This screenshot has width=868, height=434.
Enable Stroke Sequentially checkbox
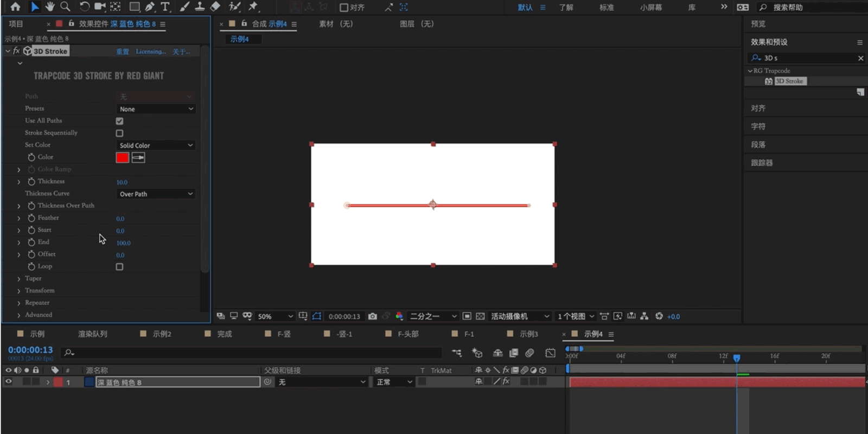(119, 133)
